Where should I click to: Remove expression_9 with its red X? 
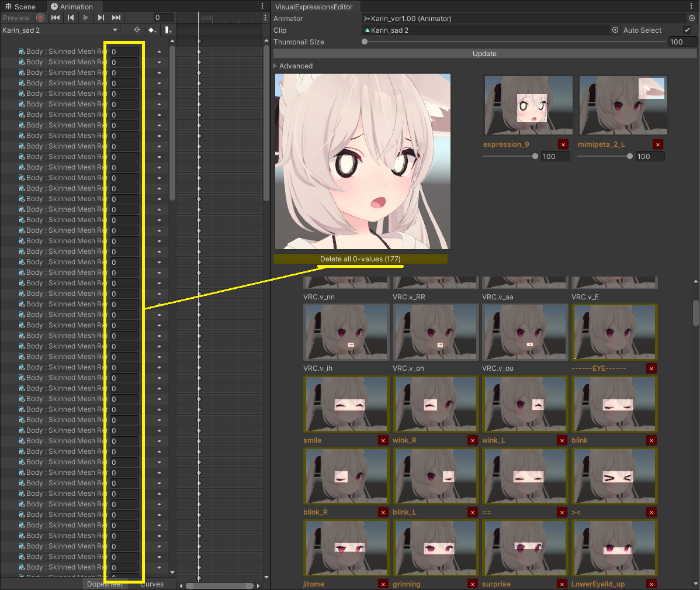click(563, 144)
